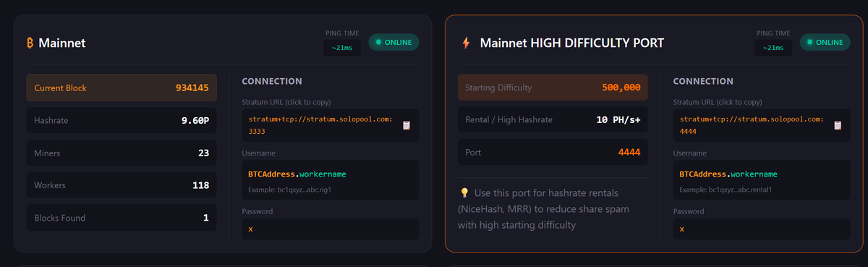
Task: Click High Difficulty Port ping time ~21ms value
Action: [x=773, y=48]
